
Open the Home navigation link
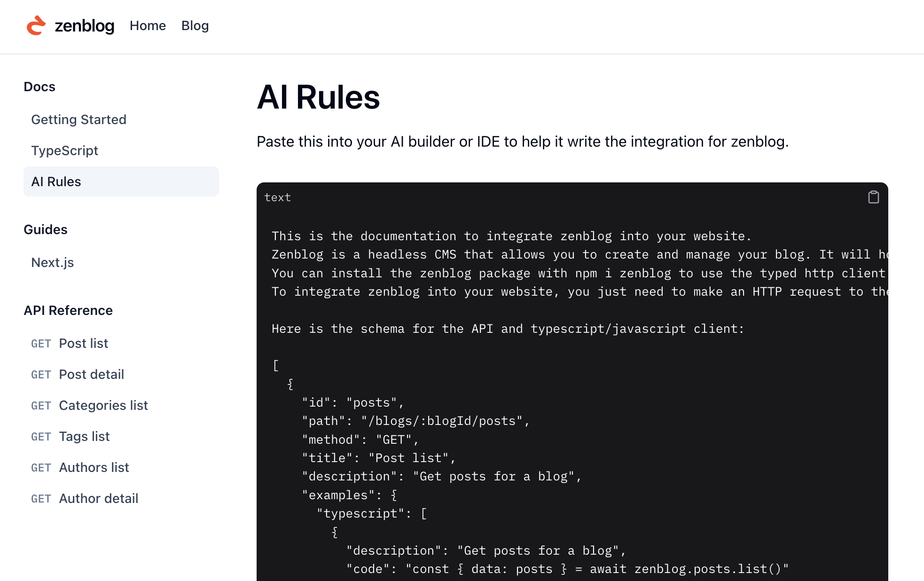click(148, 26)
